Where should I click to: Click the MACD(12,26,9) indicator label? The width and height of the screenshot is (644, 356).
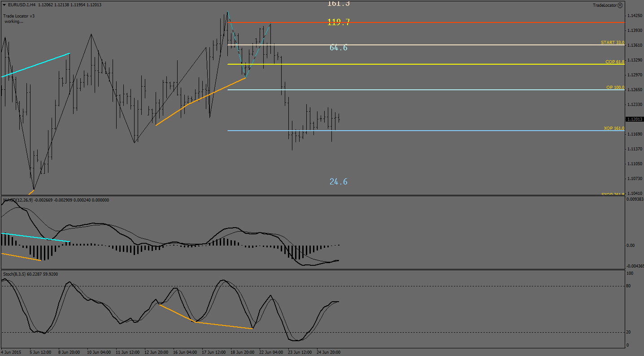pos(17,200)
